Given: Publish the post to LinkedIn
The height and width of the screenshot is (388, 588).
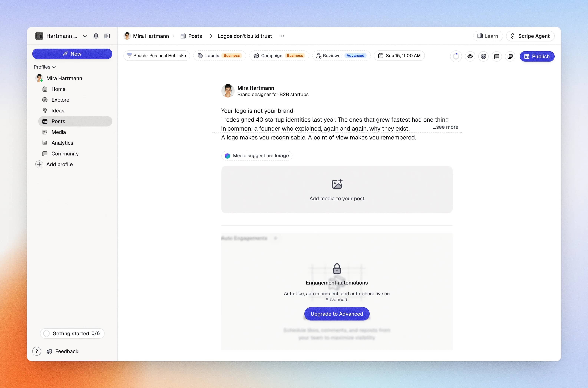Looking at the screenshot, I should pos(537,56).
